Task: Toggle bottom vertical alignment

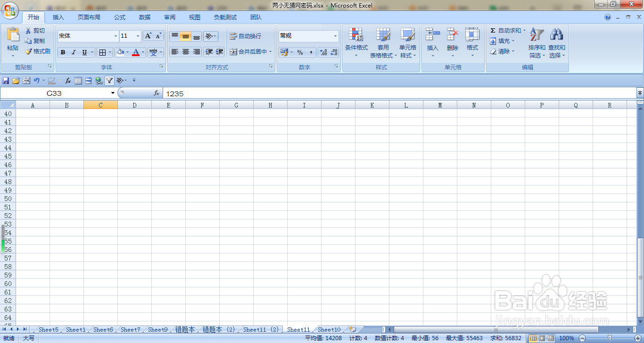Action: coord(196,36)
